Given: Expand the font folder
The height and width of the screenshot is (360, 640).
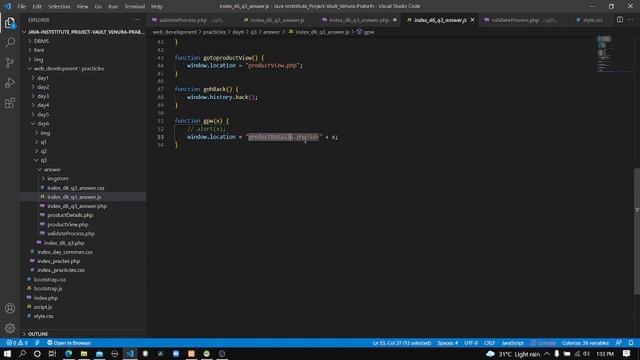Looking at the screenshot, I should pos(39,50).
